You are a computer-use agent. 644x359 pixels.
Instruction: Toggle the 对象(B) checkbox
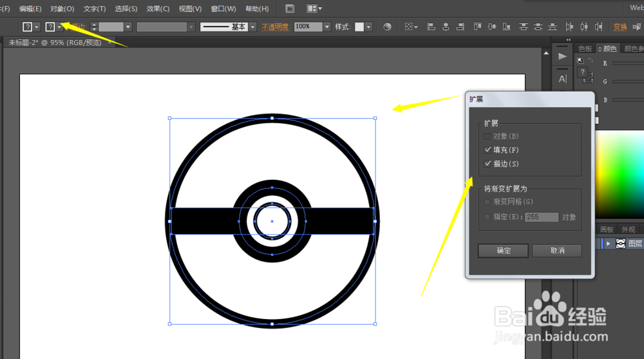[x=488, y=136]
